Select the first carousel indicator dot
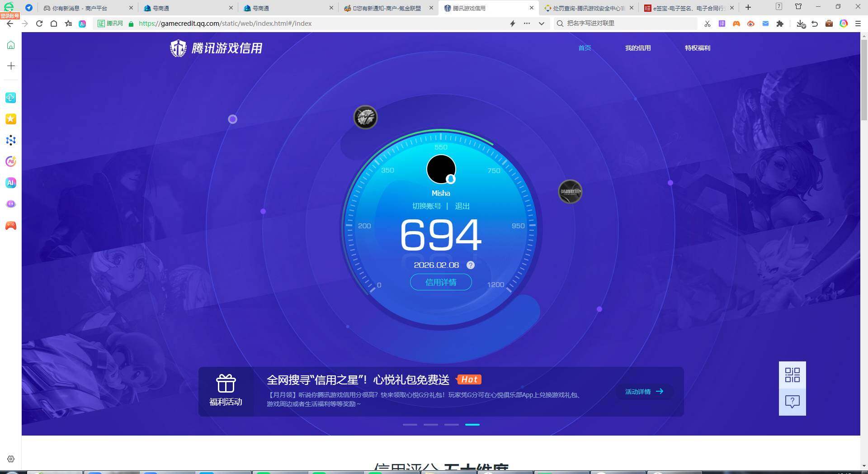This screenshot has height=474, width=868. click(x=410, y=425)
